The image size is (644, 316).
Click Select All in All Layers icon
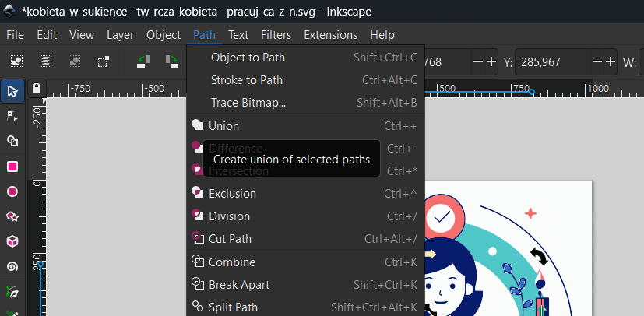pos(45,61)
